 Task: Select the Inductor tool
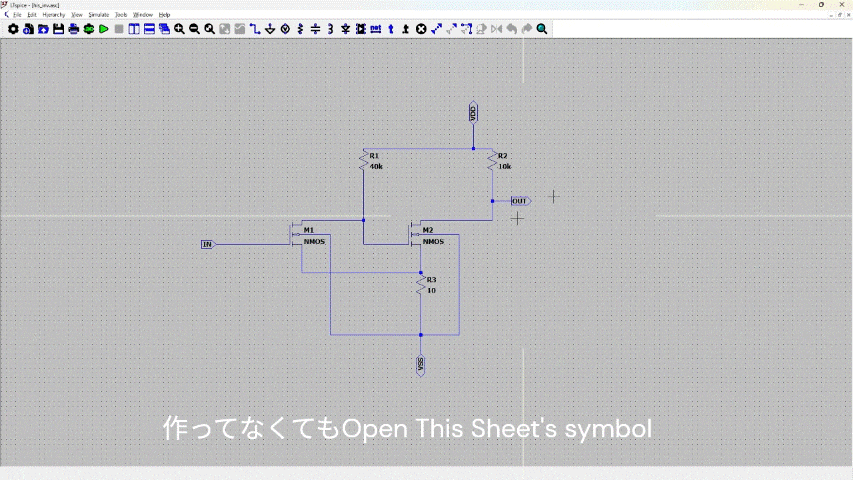tap(330, 29)
